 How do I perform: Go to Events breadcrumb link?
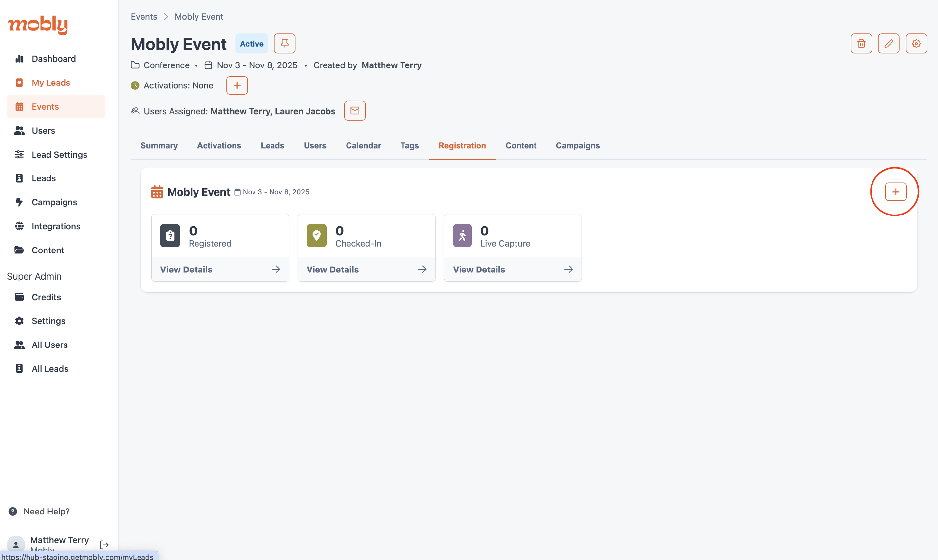144,17
